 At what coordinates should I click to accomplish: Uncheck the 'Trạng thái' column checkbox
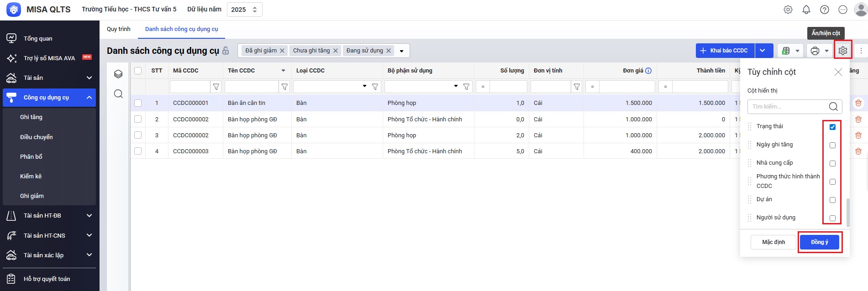click(x=832, y=127)
